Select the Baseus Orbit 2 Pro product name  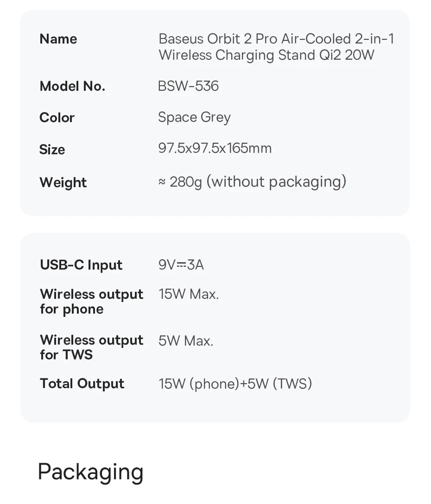click(x=276, y=47)
